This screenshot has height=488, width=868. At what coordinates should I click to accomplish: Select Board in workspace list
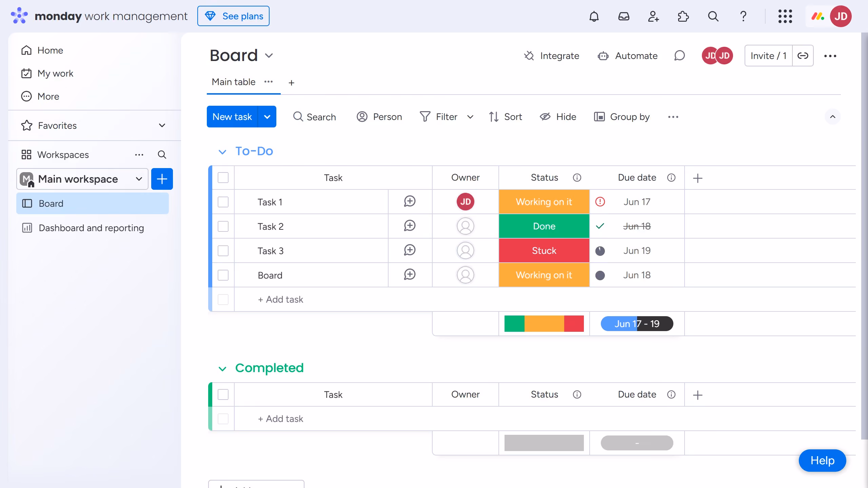pos(92,203)
